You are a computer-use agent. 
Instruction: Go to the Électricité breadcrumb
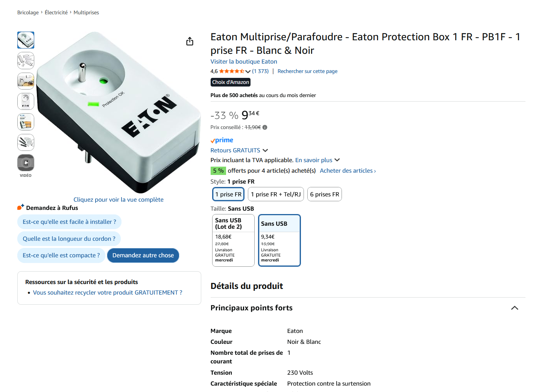click(x=56, y=12)
